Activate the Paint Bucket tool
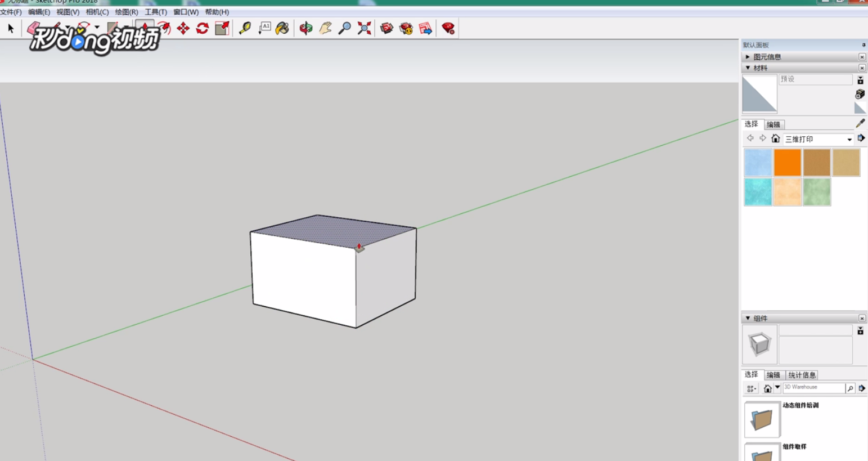Screen dimensions: 868x461 (x=281, y=27)
